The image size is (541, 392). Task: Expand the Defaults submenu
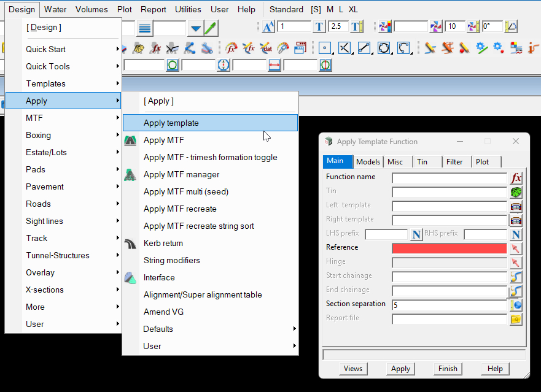pos(210,329)
